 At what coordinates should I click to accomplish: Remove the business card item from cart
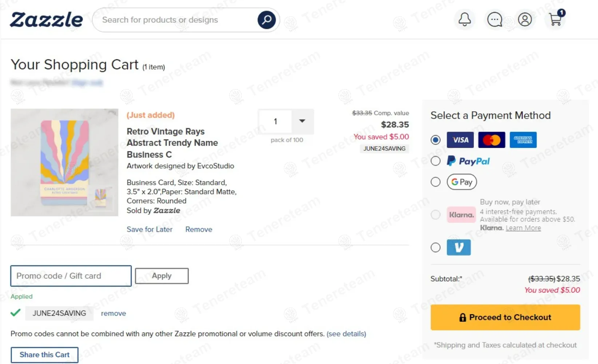[x=199, y=229]
